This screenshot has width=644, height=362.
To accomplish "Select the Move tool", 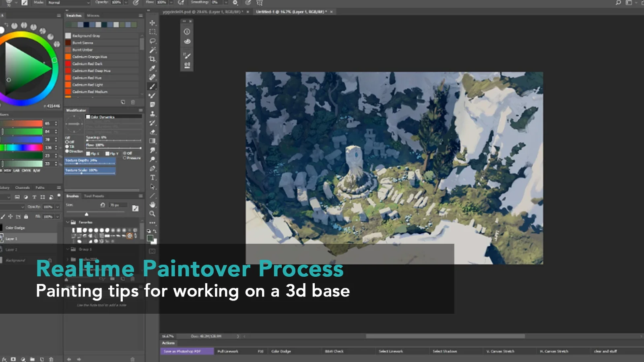I will tap(152, 22).
